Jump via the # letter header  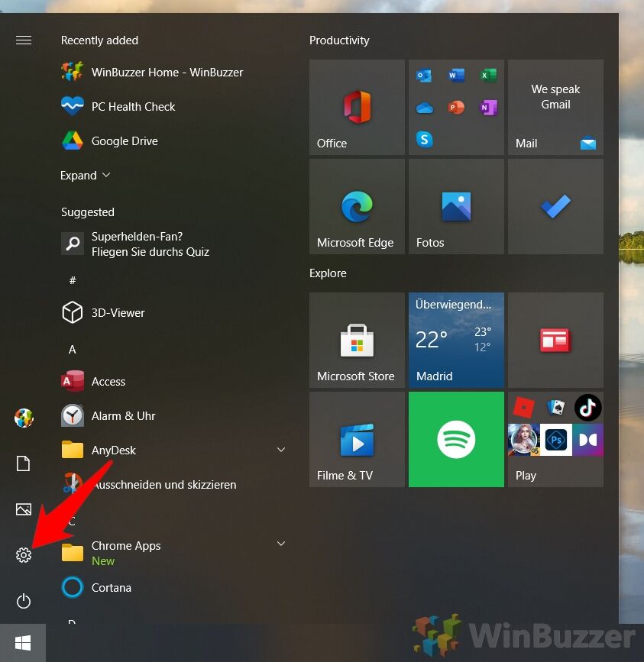tap(73, 280)
